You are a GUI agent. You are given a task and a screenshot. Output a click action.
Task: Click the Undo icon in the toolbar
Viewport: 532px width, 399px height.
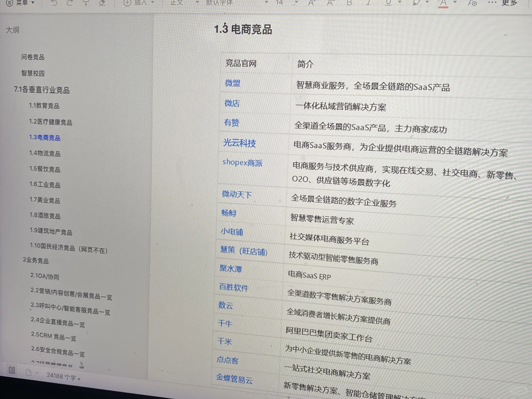click(54, 3)
